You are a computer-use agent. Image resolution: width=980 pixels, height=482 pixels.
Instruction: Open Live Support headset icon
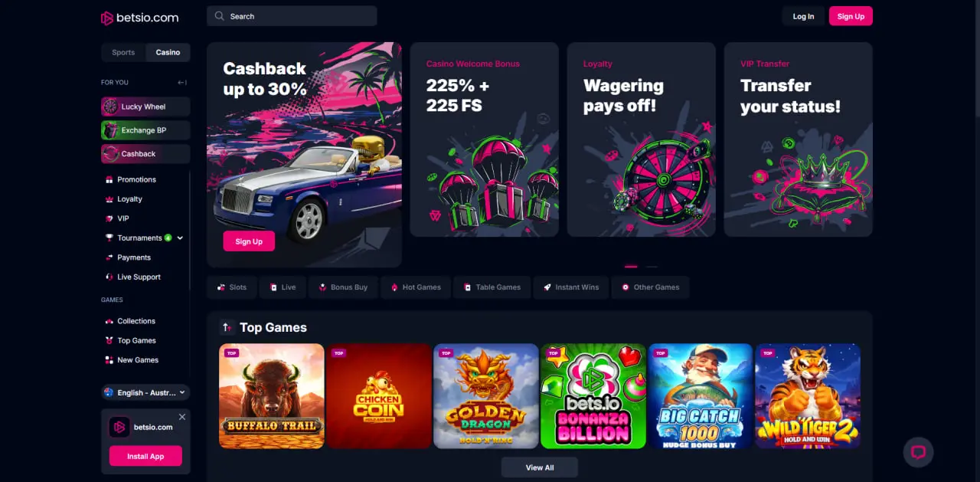pos(109,277)
